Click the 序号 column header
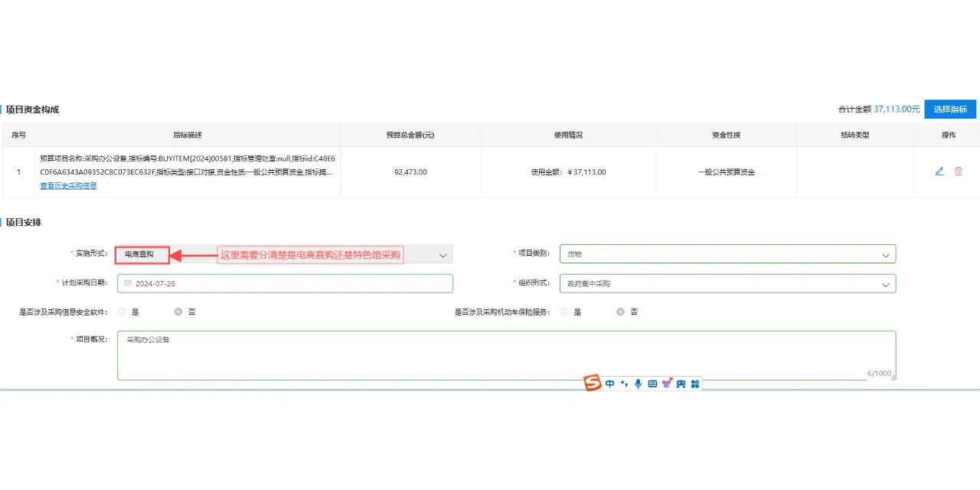Viewport: 980px width, 490px height. [19, 135]
